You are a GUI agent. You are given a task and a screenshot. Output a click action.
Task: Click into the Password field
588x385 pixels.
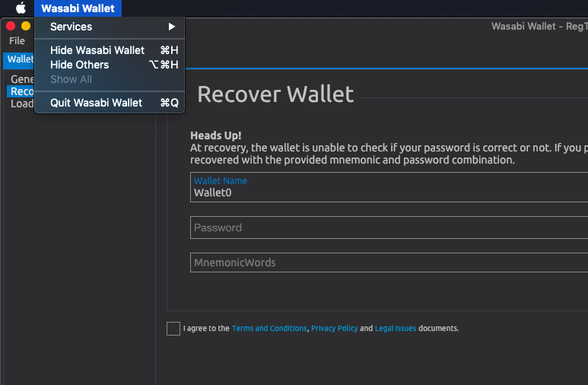(389, 228)
